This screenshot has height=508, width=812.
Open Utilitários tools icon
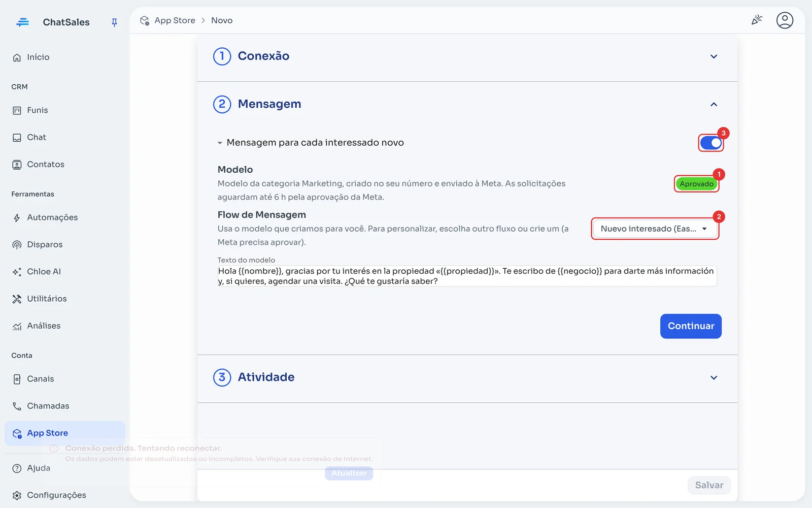tap(17, 299)
